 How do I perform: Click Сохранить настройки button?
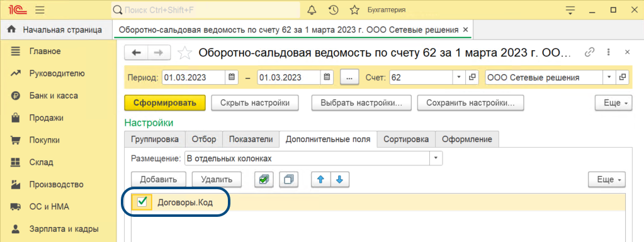[471, 103]
